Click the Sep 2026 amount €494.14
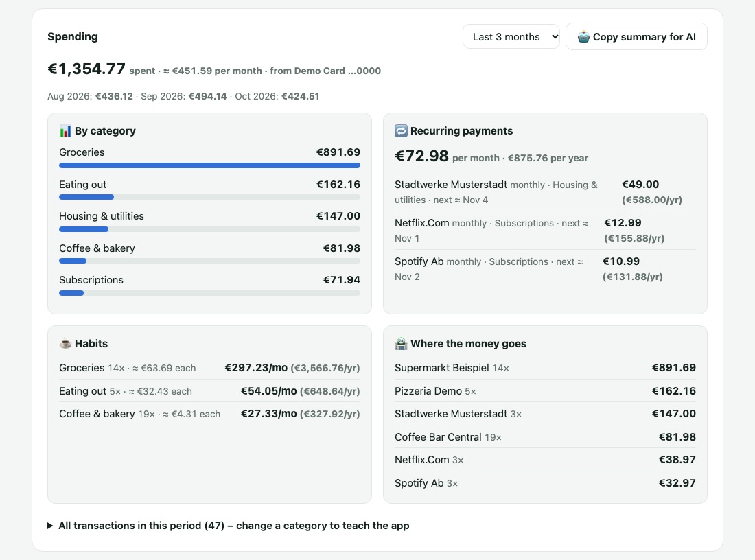 207,96
